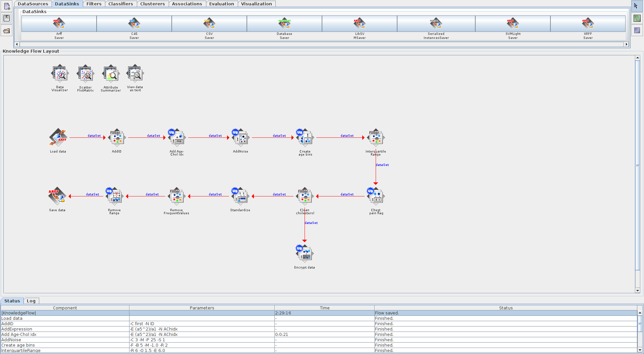
Task: Click the Component column header
Action: [65, 308]
